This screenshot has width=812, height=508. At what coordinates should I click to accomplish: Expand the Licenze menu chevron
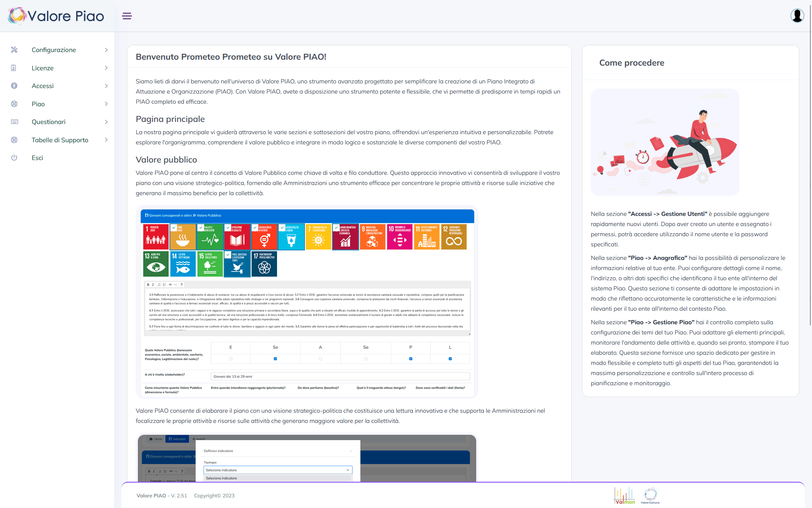[x=106, y=68]
